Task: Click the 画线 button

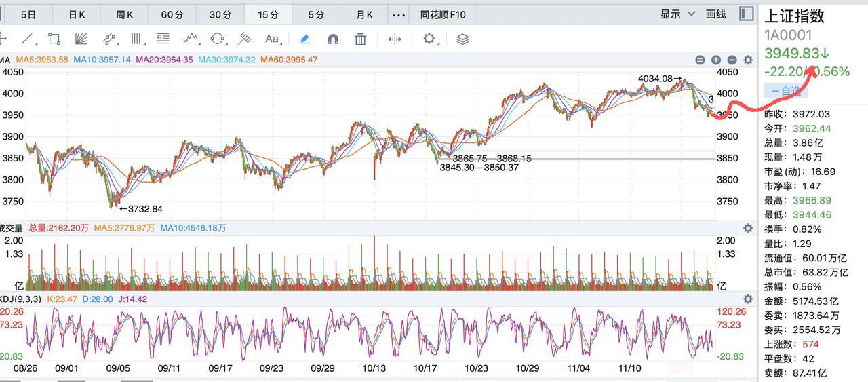Action: pos(715,14)
